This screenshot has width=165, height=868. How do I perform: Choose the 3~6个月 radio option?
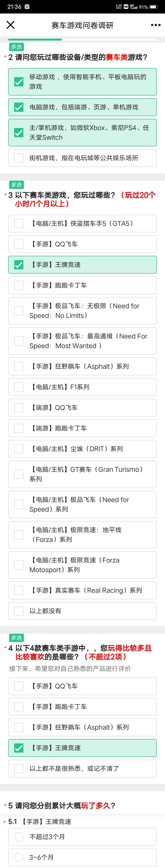(x=82, y=857)
